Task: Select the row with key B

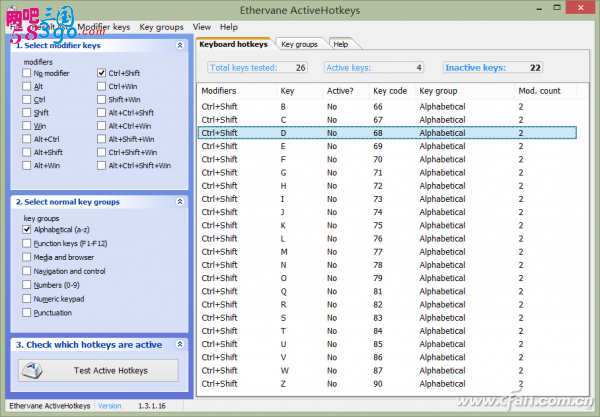Action: [387, 107]
